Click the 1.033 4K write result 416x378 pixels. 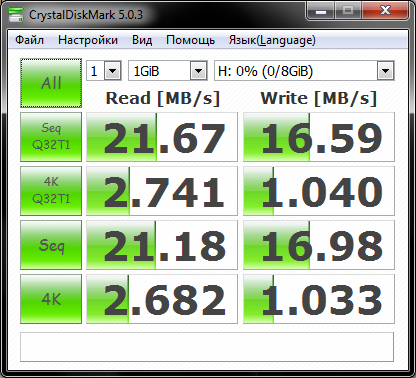click(x=319, y=299)
